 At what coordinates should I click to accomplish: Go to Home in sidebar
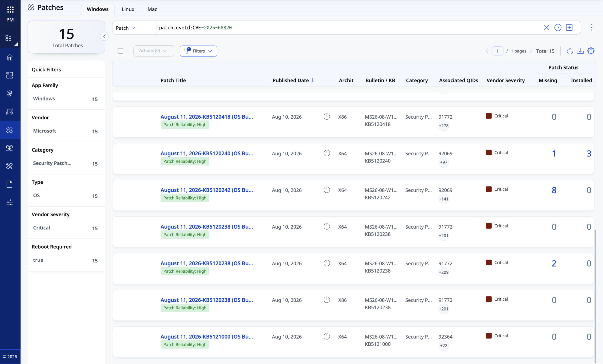click(x=10, y=57)
